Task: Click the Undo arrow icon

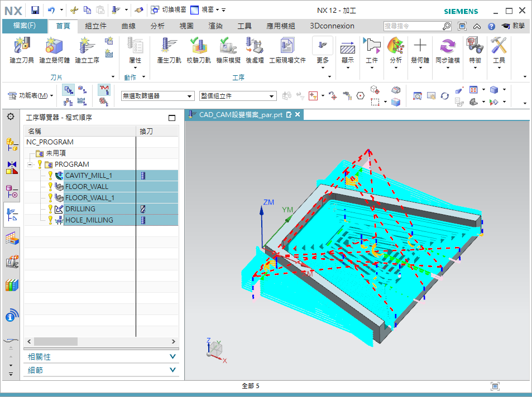Action: tap(51, 10)
